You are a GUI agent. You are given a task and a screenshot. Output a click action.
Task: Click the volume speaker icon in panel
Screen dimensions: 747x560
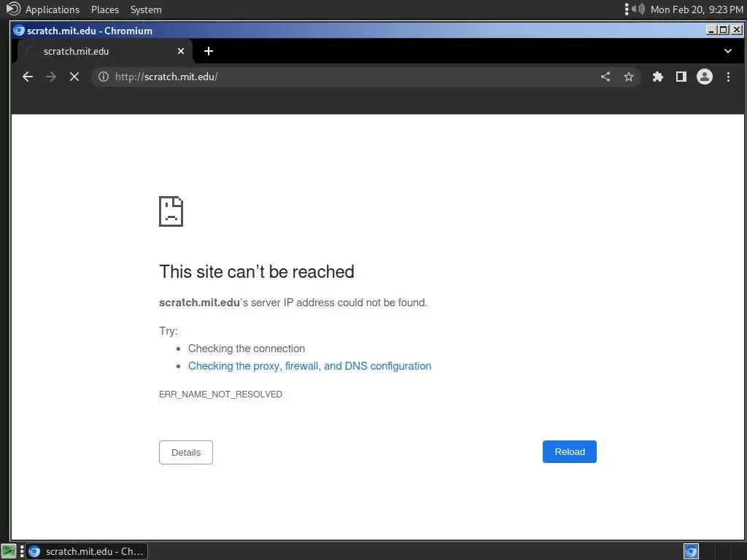click(x=638, y=9)
